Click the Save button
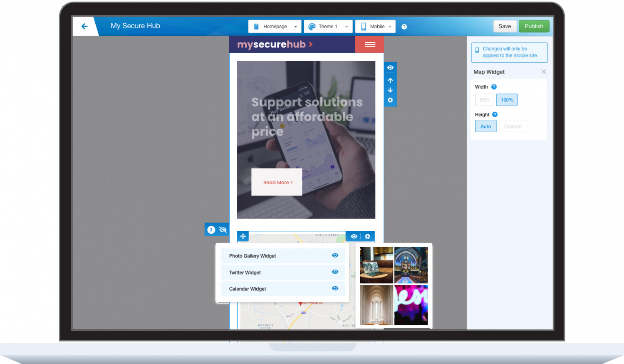624x364 pixels. pos(505,26)
